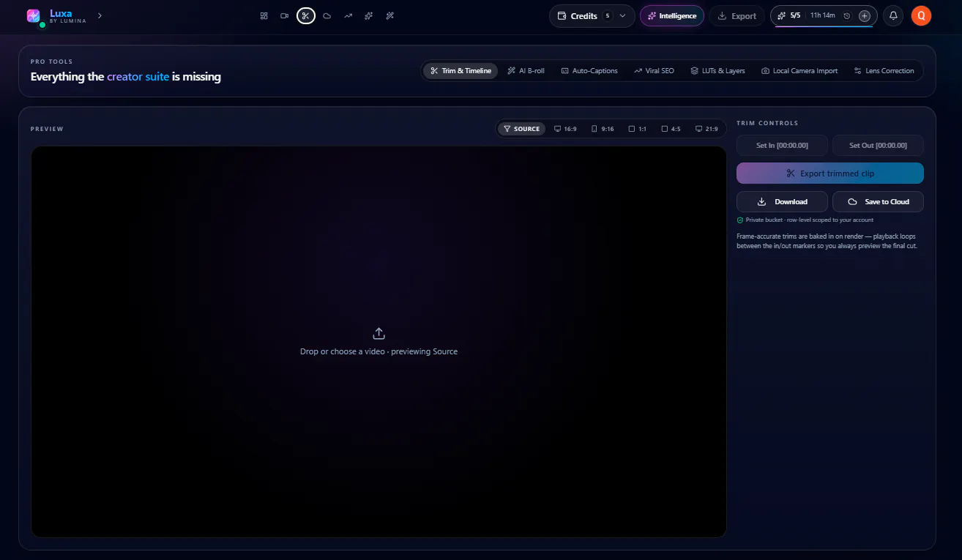Expand the chevron next to Luxa logo
Viewport: 962px width, 560px height.
(x=100, y=15)
